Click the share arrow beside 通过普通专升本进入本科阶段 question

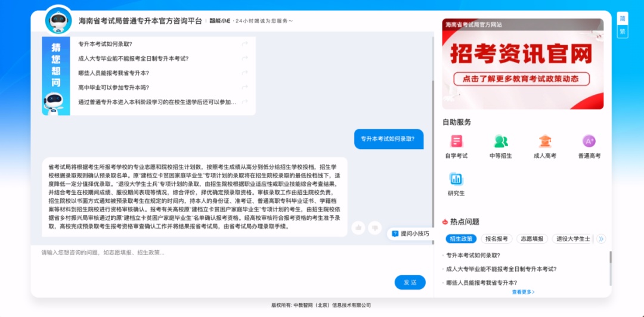pyautogui.click(x=245, y=102)
